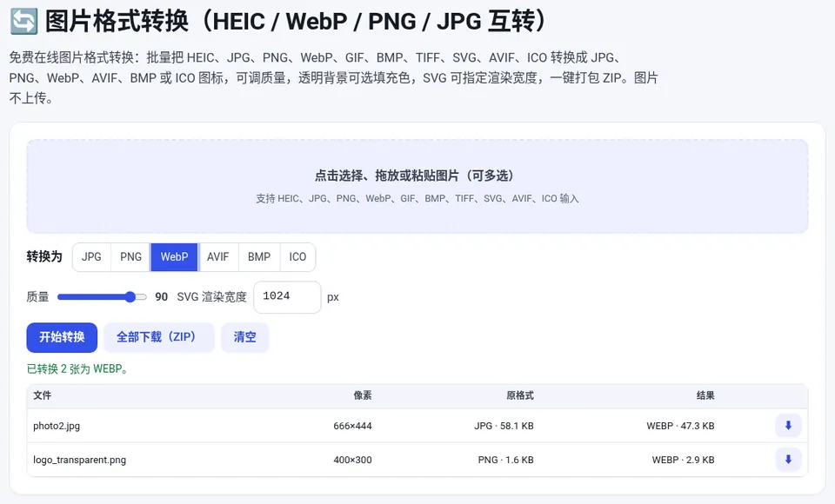The height and width of the screenshot is (504, 835).
Task: Click the image drop zone to choose files
Action: tap(417, 186)
